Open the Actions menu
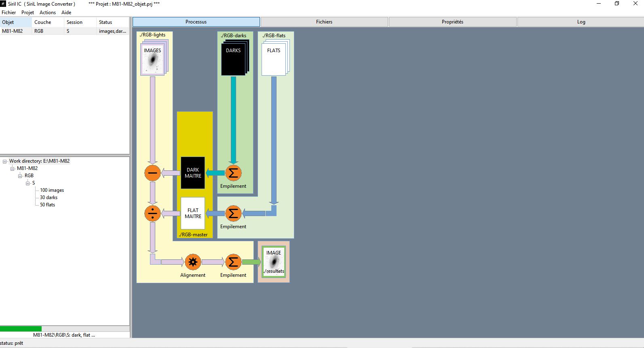Screen dimensions: 644x348 [48, 13]
